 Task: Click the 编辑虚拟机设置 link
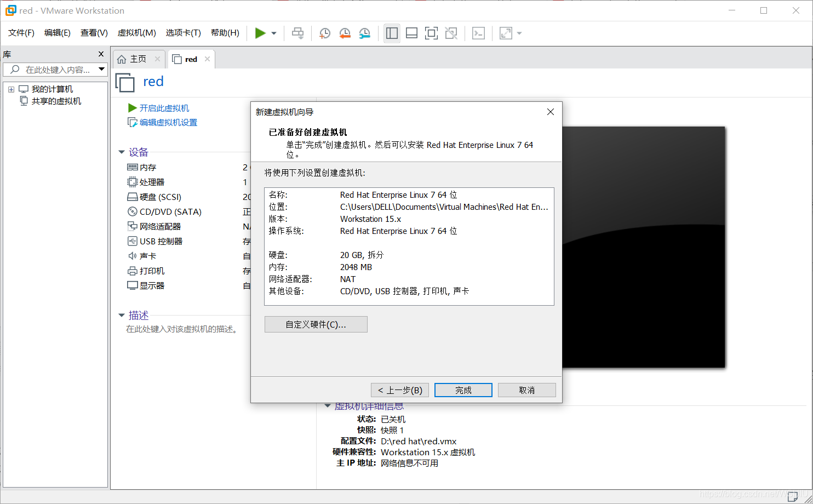point(168,122)
